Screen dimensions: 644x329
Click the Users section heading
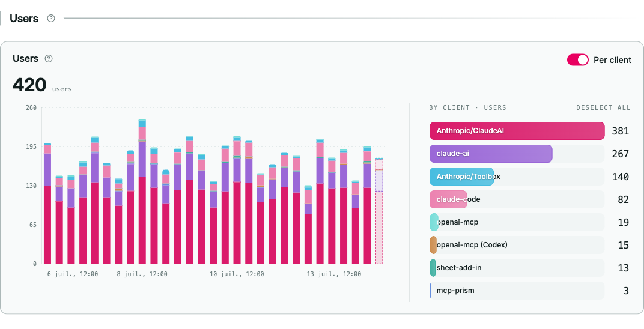click(x=24, y=19)
